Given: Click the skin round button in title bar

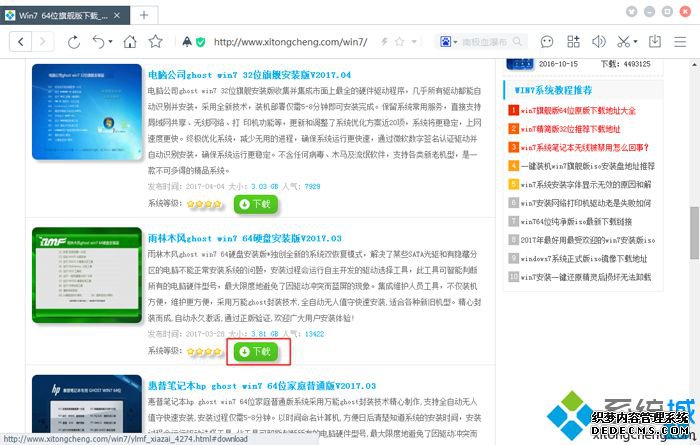Looking at the screenshot, I should click(x=631, y=12).
